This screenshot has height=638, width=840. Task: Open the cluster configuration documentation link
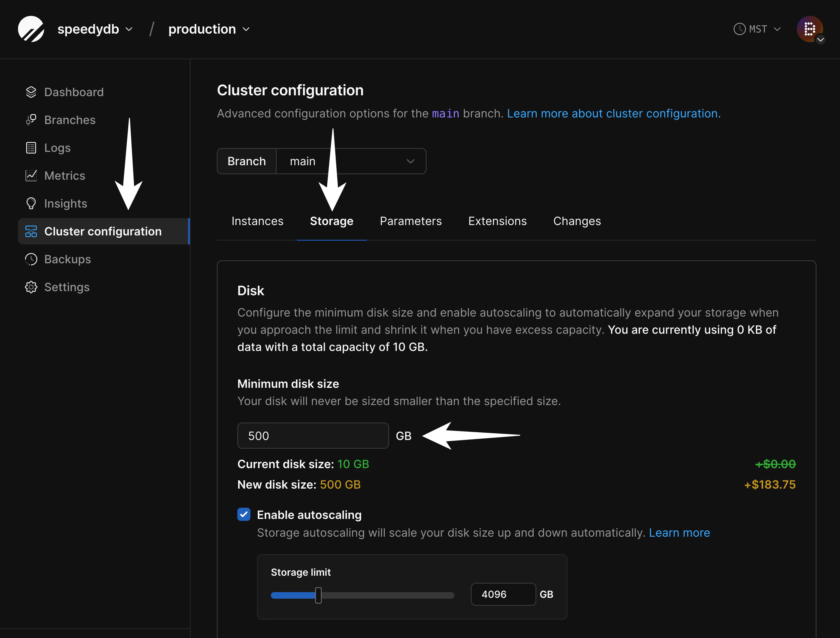click(612, 114)
